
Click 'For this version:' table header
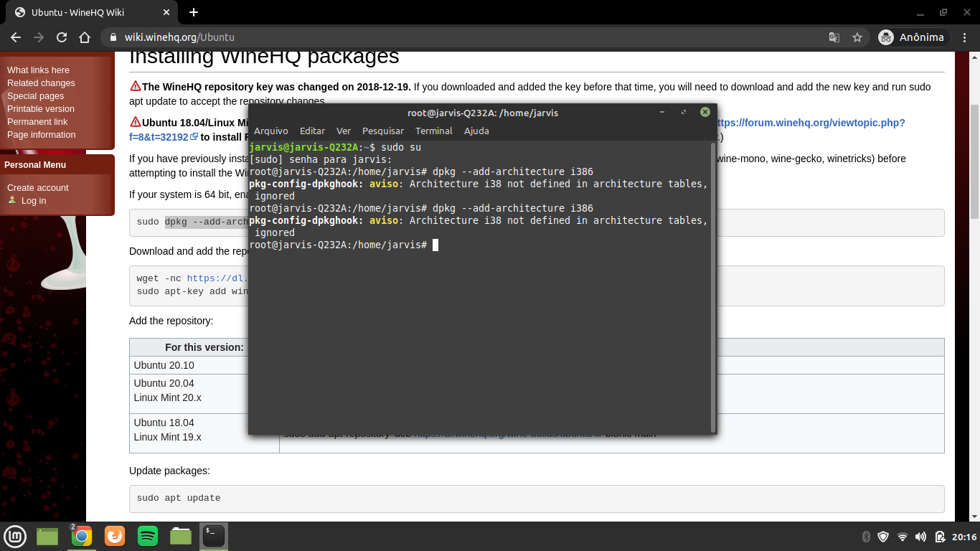click(204, 347)
